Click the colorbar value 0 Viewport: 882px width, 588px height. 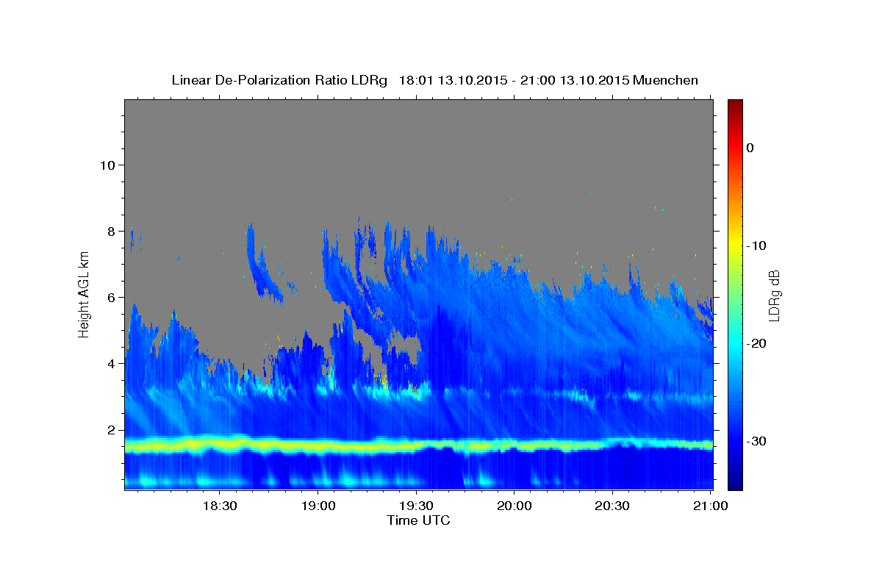(750, 148)
